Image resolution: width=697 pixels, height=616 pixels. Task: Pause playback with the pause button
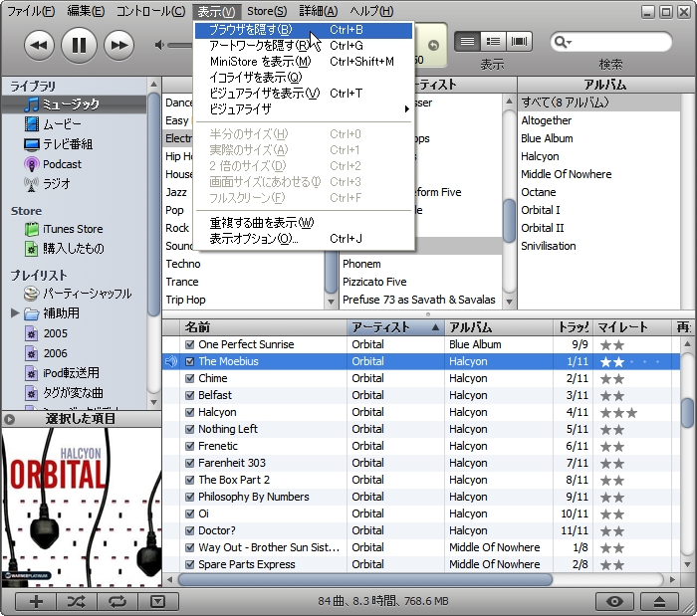click(x=79, y=46)
